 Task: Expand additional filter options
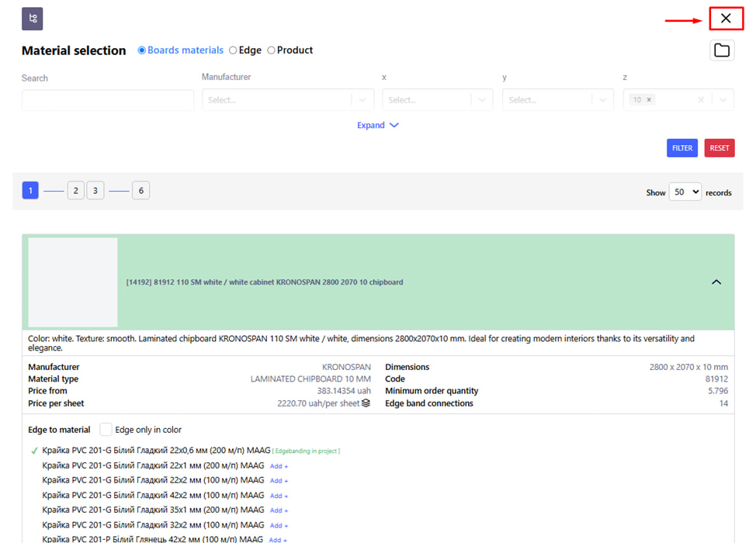[377, 125]
